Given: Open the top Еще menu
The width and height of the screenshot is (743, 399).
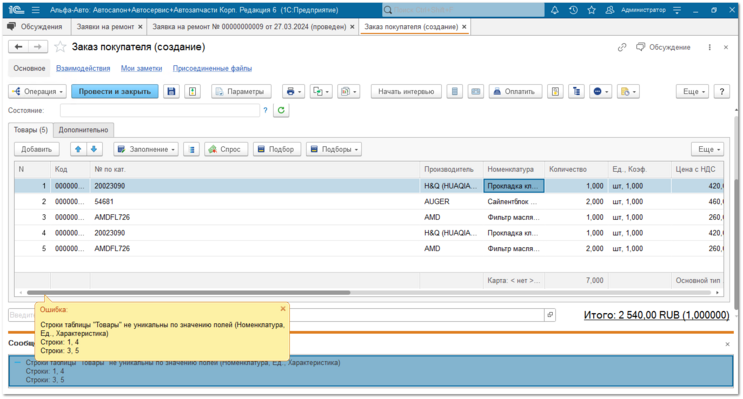Looking at the screenshot, I should click(692, 91).
